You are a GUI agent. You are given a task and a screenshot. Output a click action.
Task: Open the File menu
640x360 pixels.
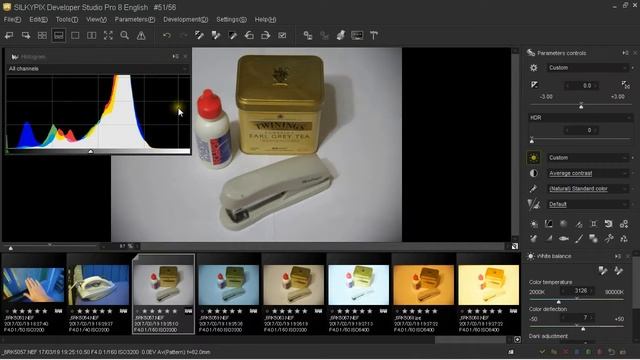(12, 19)
